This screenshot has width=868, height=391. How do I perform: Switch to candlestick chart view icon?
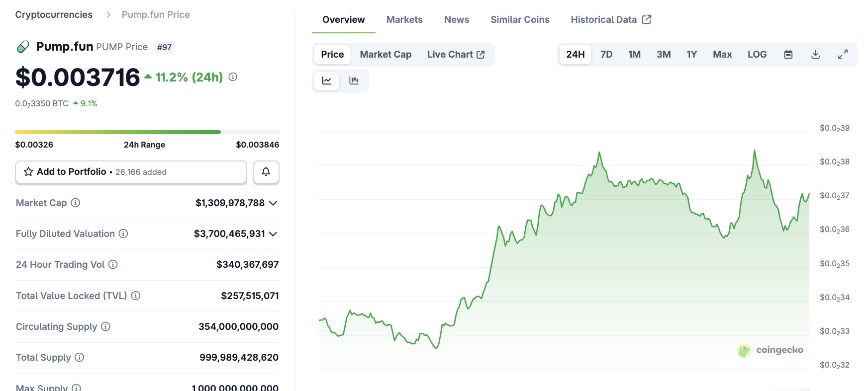(x=354, y=80)
